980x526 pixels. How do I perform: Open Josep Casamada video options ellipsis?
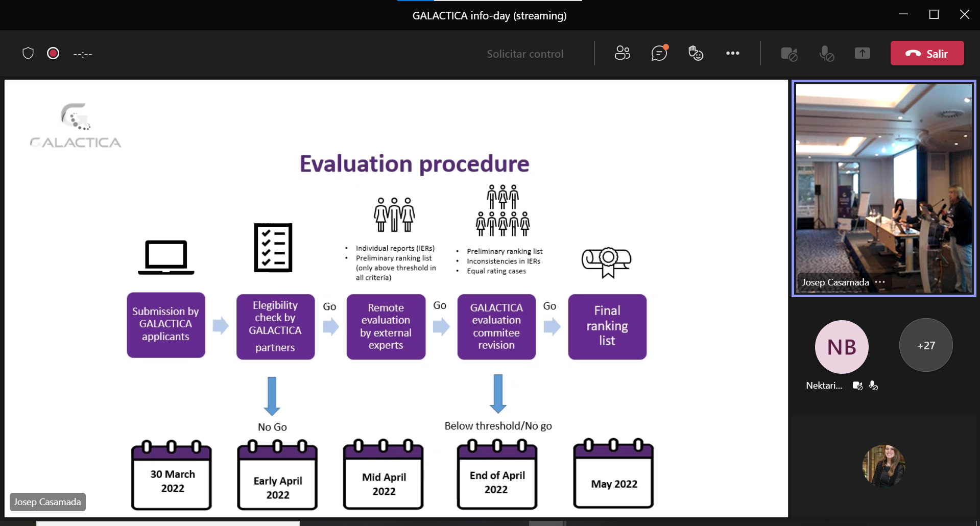(880, 282)
